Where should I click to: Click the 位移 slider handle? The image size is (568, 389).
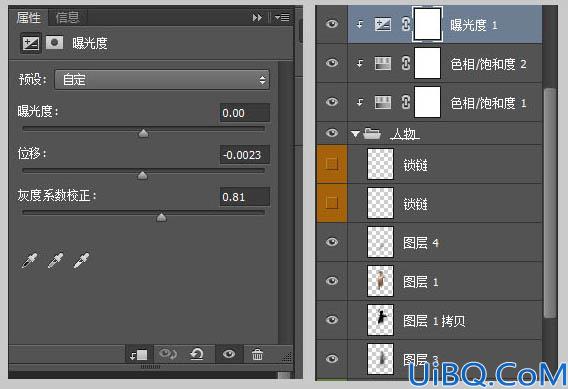[x=142, y=175]
